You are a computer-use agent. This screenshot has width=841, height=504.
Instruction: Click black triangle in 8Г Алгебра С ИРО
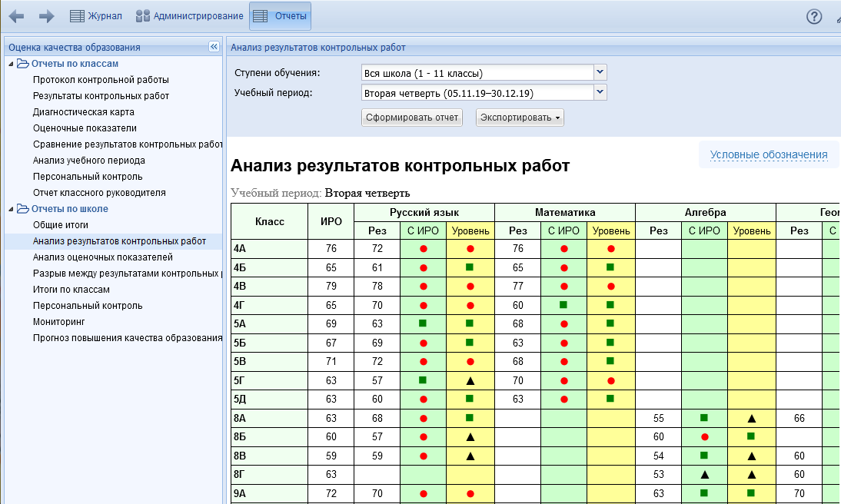click(x=705, y=475)
